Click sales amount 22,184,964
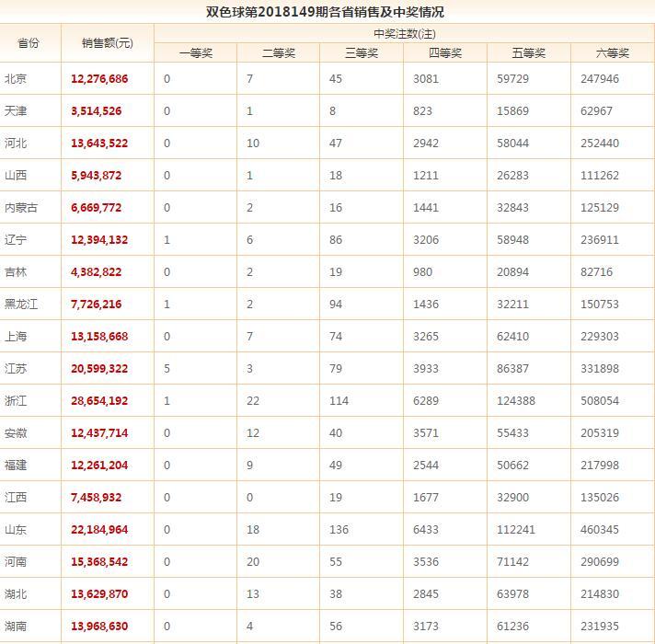The height and width of the screenshot is (644, 655). pyautogui.click(x=99, y=530)
